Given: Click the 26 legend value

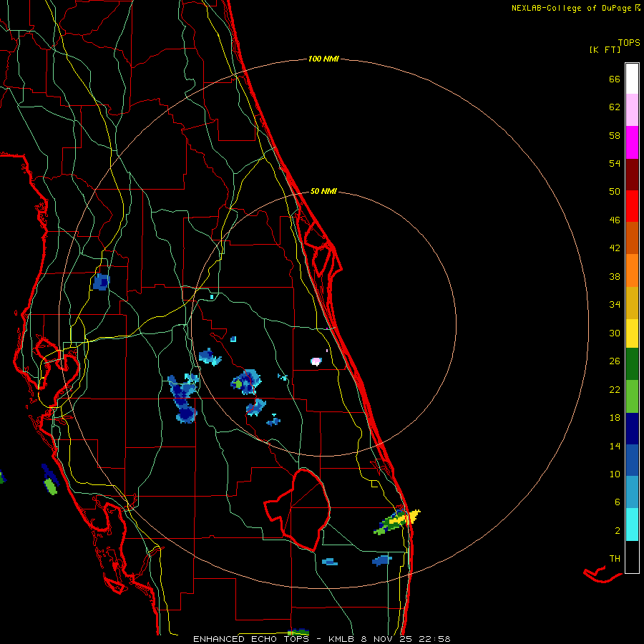Looking at the screenshot, I should point(615,361).
